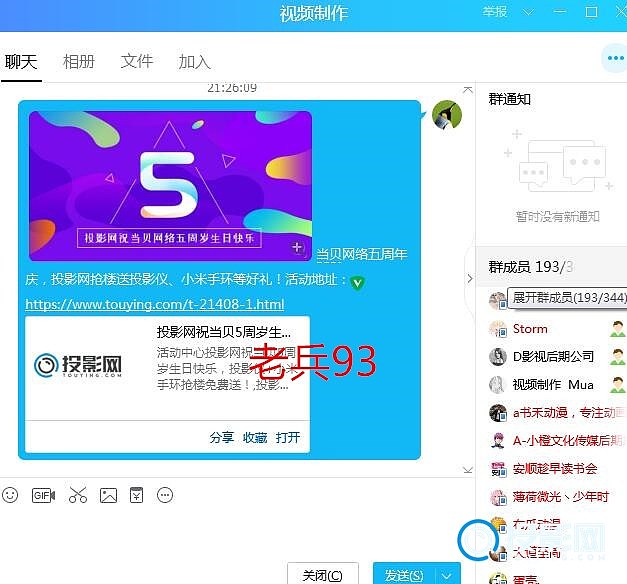627x584 pixels.
Task: Switch to the 文件 tab
Action: [136, 61]
